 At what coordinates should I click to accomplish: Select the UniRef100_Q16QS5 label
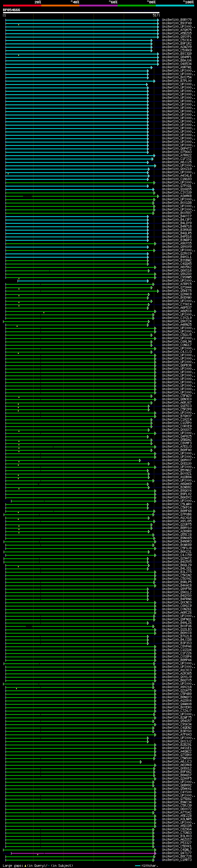(x=177, y=189)
